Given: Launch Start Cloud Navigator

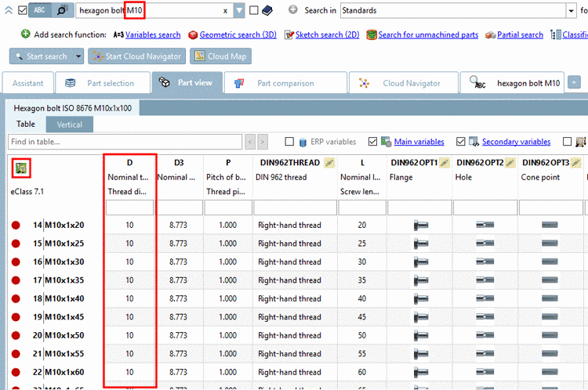Looking at the screenshot, I should click(137, 56).
